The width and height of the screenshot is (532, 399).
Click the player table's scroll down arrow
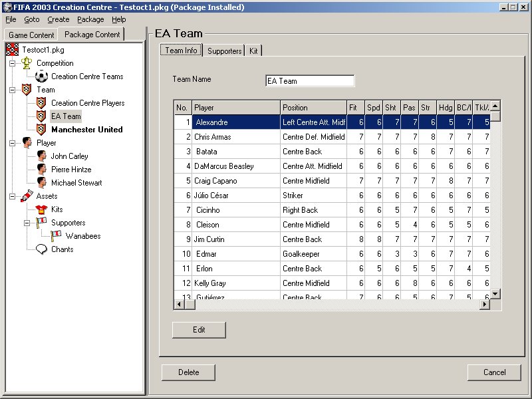coord(495,294)
